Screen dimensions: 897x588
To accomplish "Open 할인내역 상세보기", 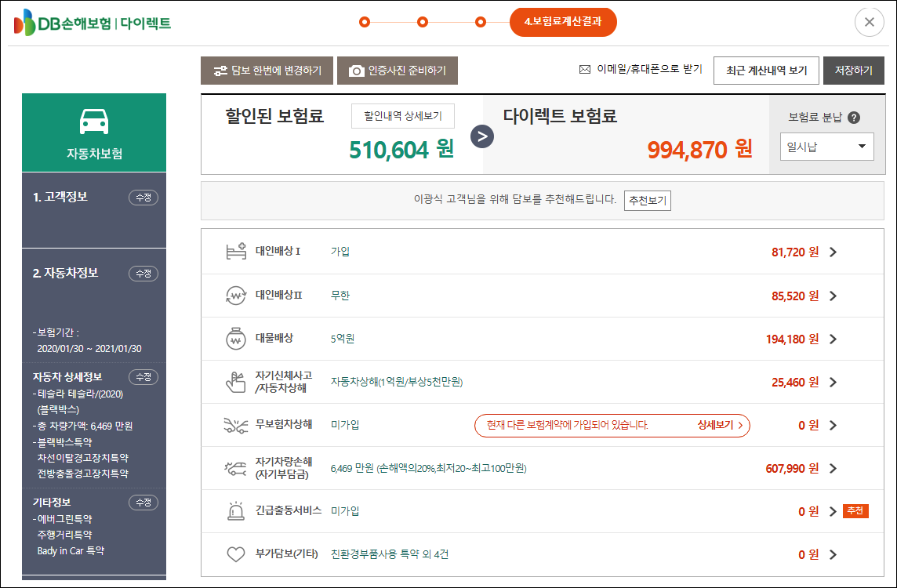I will click(403, 116).
